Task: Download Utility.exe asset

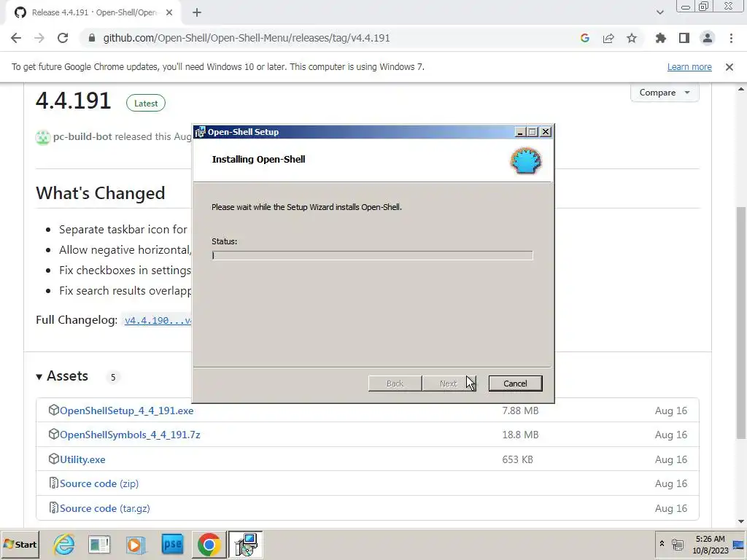Action: tap(82, 459)
